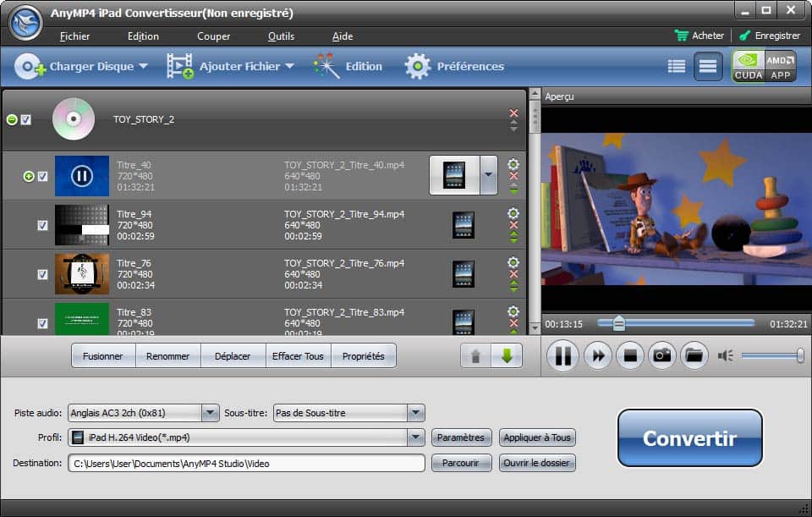The height and width of the screenshot is (517, 812).
Task: Uncheck the Titre_76 checkbox
Action: (x=42, y=274)
